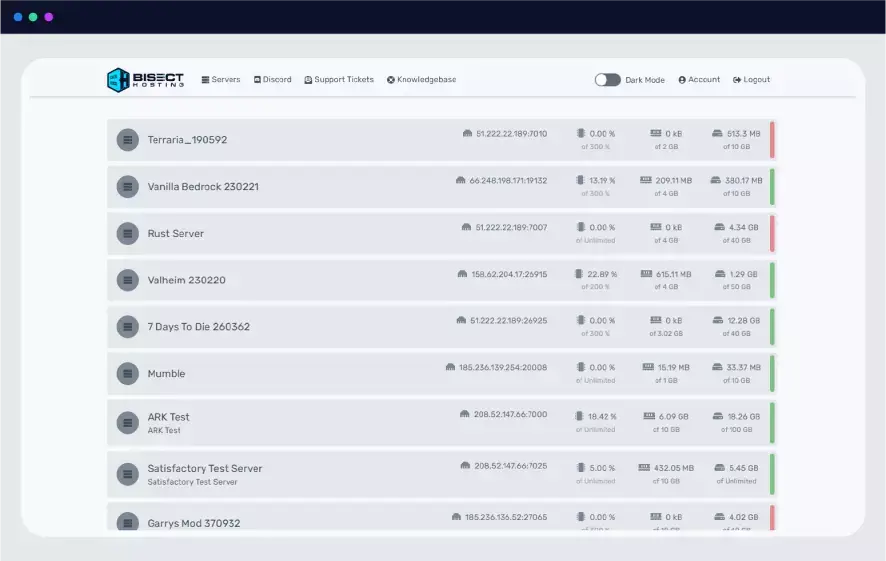Screen dimensions: 886x561
Task: Click the Mumble server round icon
Action: (128, 373)
